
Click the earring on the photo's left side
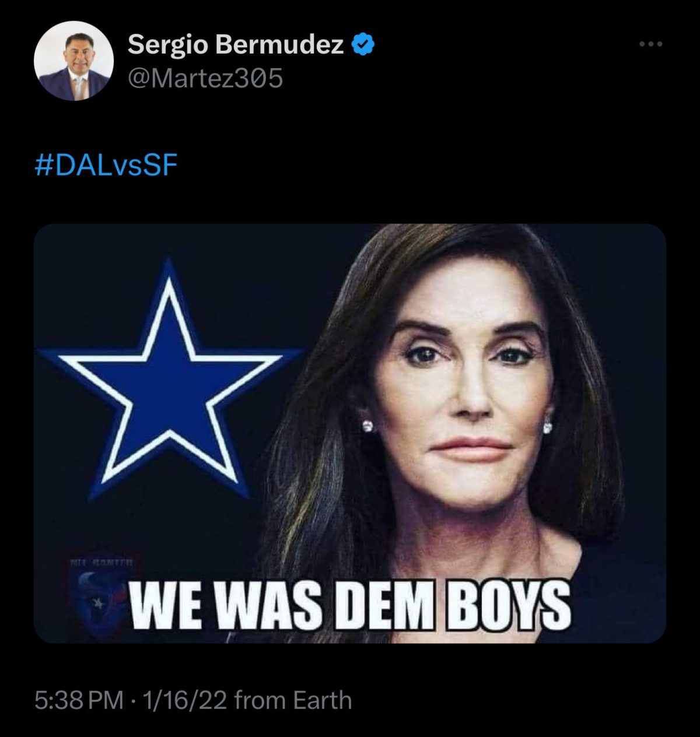click(x=367, y=426)
